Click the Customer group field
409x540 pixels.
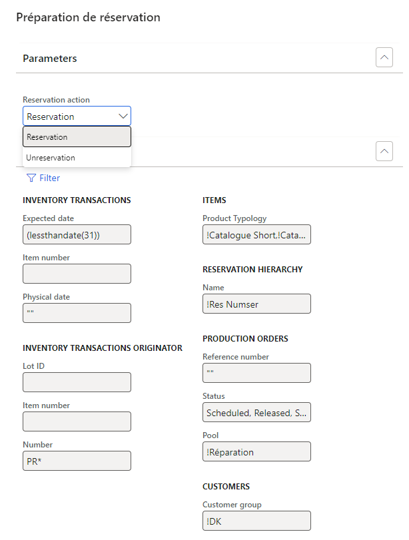coord(256,521)
